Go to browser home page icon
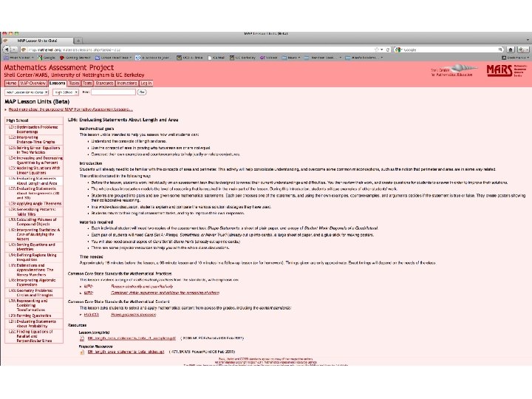The image size is (532, 399). tap(511, 50)
